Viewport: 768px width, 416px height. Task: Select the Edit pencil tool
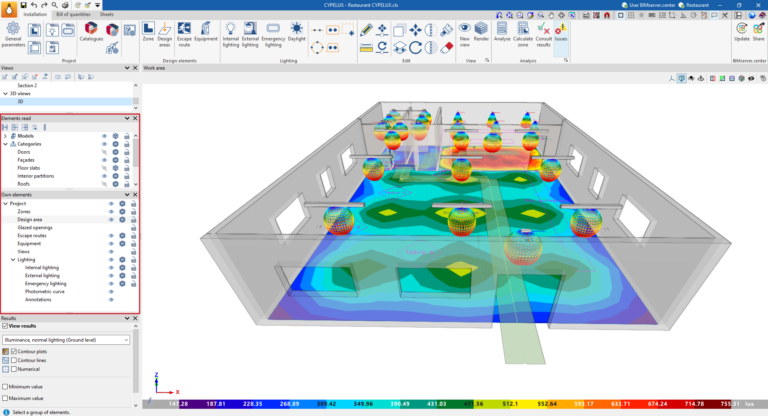tap(366, 30)
